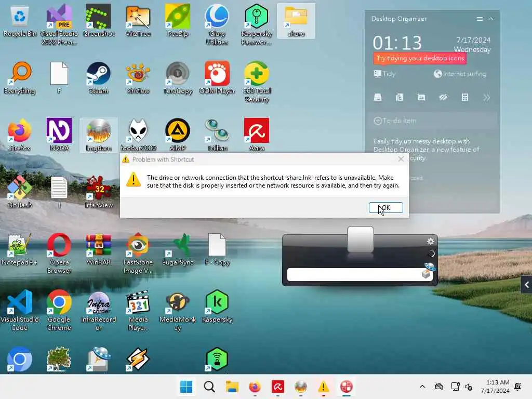Select the 360 Total Security icon
This screenshot has height=399, width=532.
click(x=257, y=82)
